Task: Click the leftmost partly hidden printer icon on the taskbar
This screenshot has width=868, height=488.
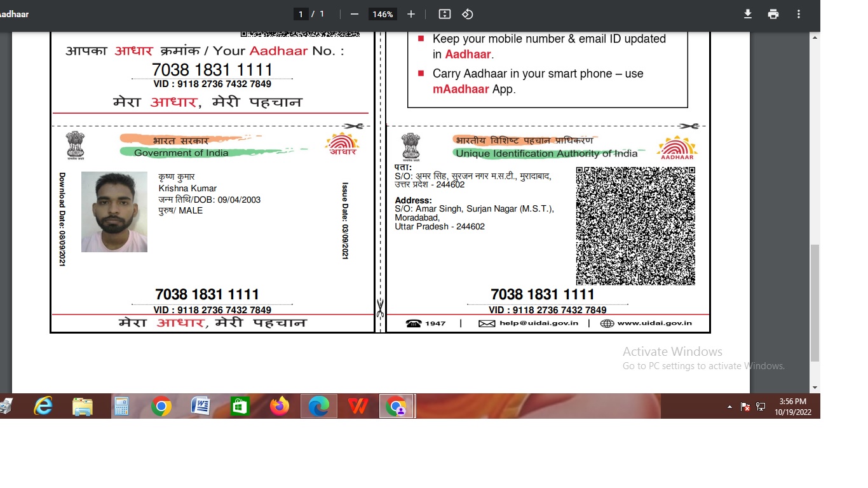Action: tap(6, 406)
